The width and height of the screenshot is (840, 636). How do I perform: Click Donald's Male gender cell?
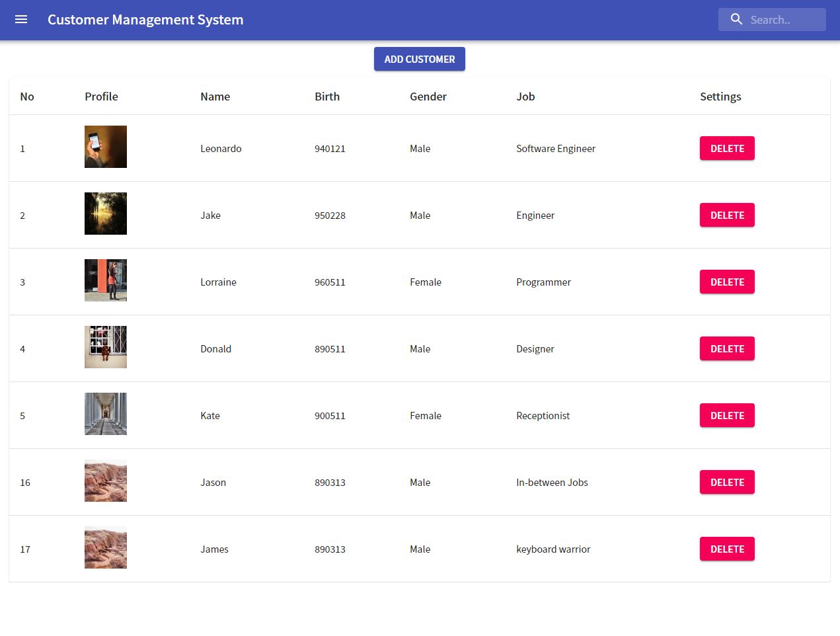[x=420, y=349]
